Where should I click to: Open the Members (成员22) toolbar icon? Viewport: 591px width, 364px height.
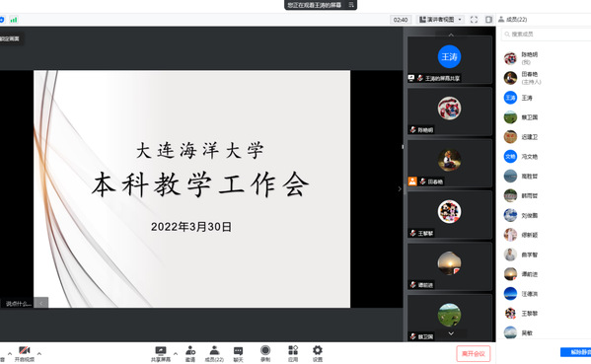tap(214, 354)
